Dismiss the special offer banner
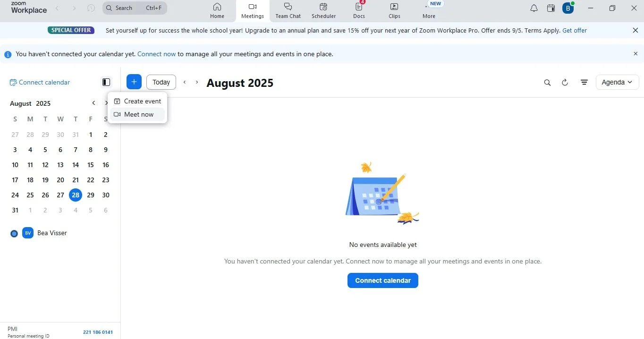 636,30
